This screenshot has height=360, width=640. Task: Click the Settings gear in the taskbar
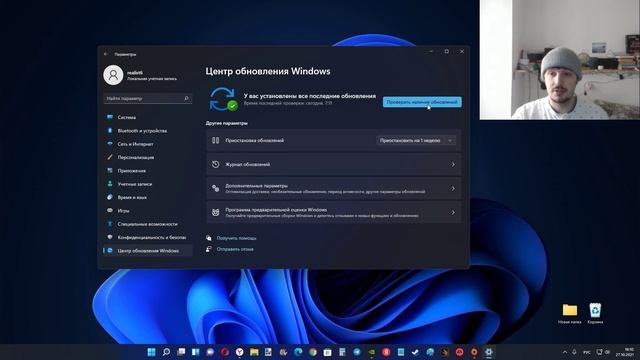click(489, 352)
